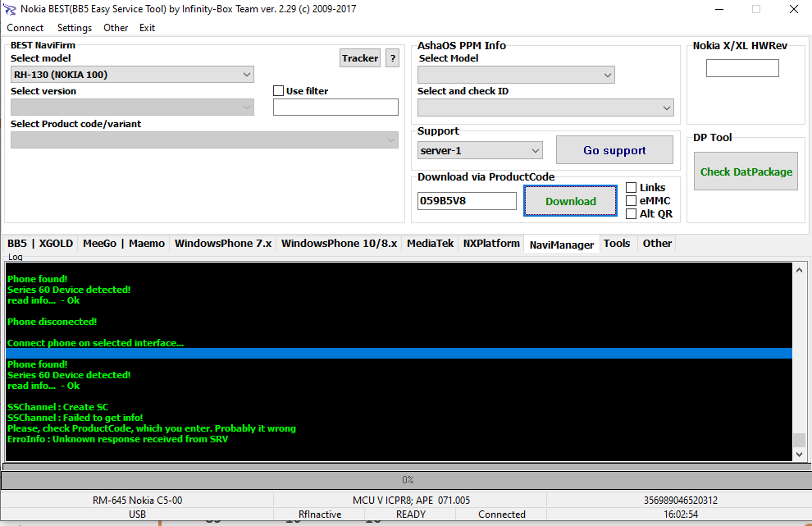This screenshot has width=812, height=526.
Task: Click the Tracker button
Action: (x=360, y=58)
